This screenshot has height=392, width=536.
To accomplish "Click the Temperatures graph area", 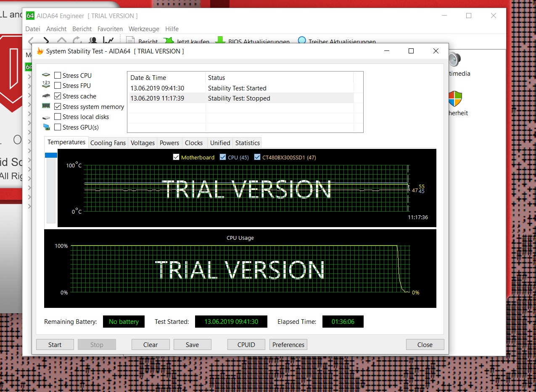I will pyautogui.click(x=247, y=188).
